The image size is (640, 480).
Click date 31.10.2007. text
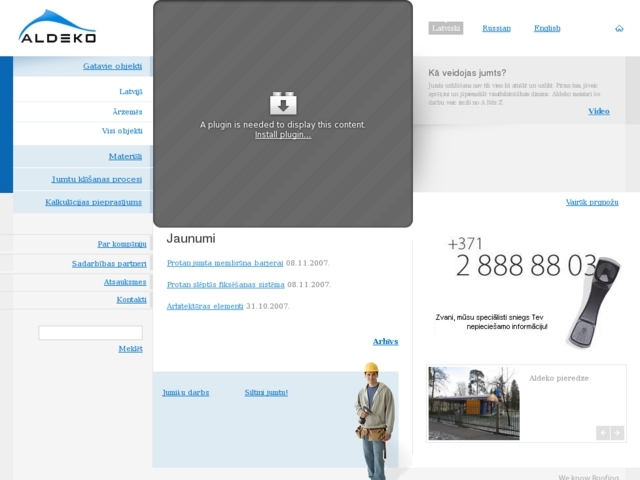click(268, 306)
